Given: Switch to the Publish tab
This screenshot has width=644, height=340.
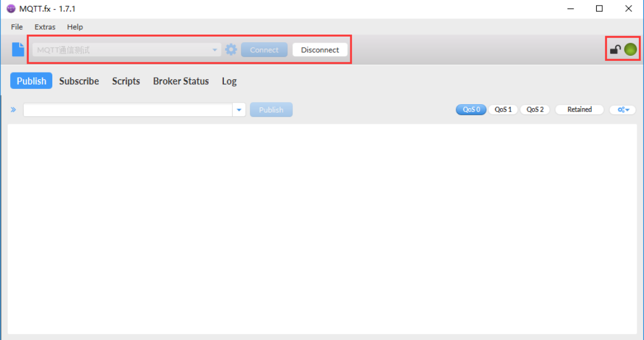Looking at the screenshot, I should (x=31, y=81).
